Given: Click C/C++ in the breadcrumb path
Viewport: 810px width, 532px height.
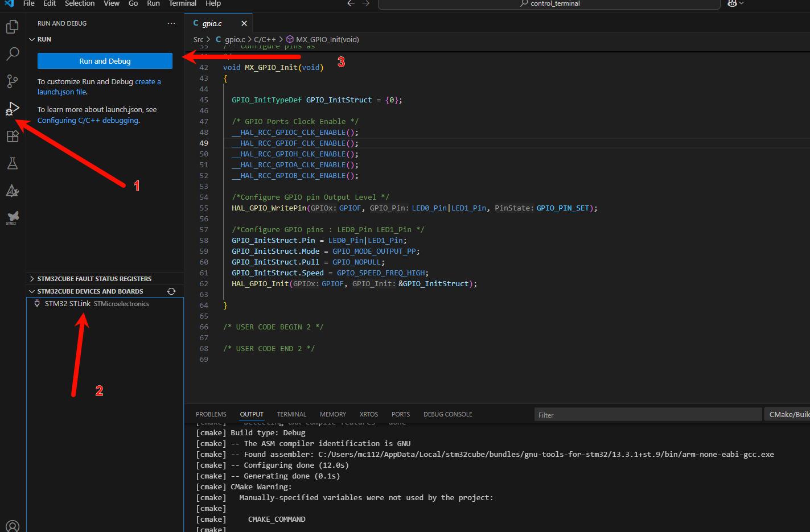Looking at the screenshot, I should [265, 39].
